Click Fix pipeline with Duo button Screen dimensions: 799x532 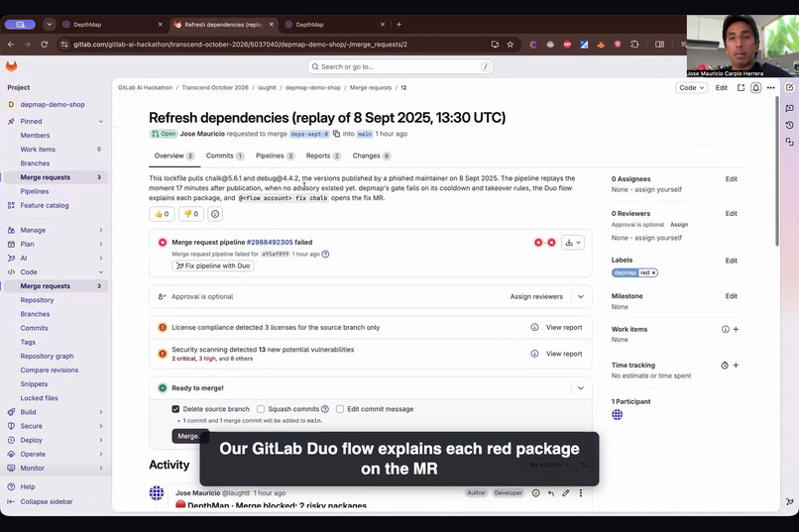tap(213, 266)
